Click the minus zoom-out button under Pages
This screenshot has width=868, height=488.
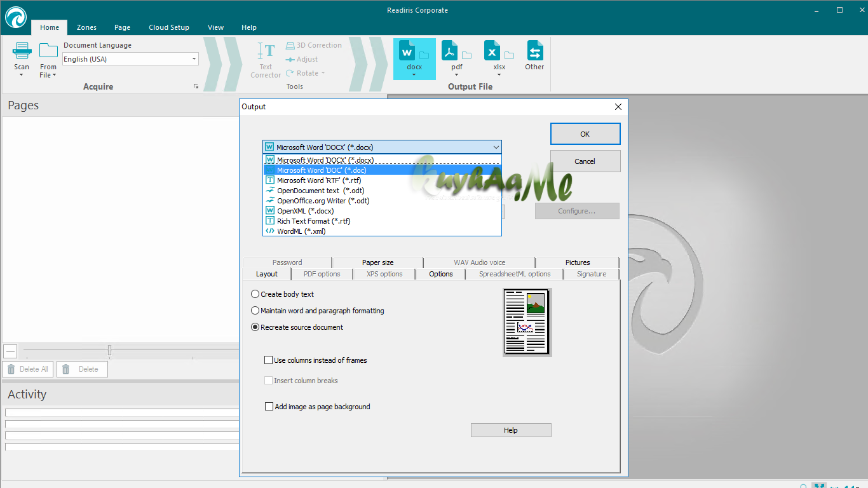point(10,351)
